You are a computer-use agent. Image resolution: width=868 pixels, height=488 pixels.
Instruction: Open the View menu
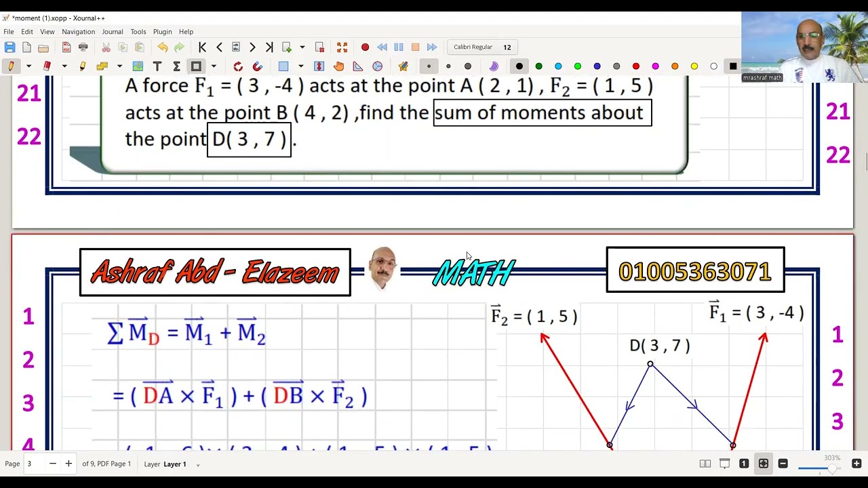[47, 32]
